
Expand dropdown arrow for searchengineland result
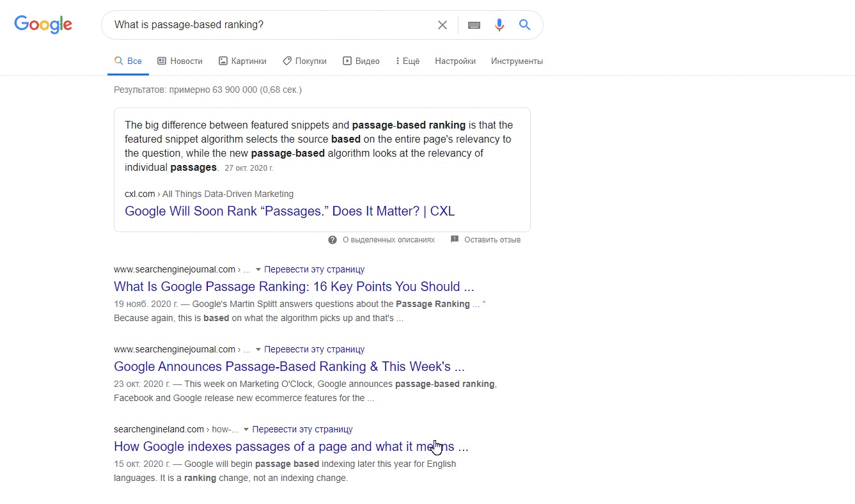246,430
